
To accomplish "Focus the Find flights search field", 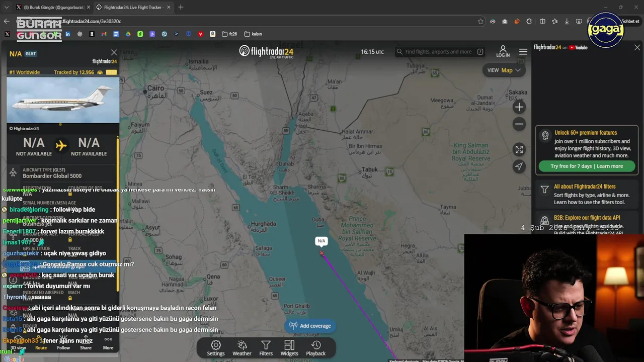I will (x=440, y=52).
